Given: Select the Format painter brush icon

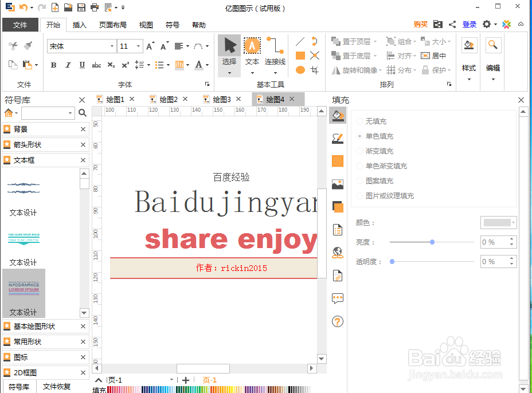Looking at the screenshot, I should pyautogui.click(x=28, y=46).
